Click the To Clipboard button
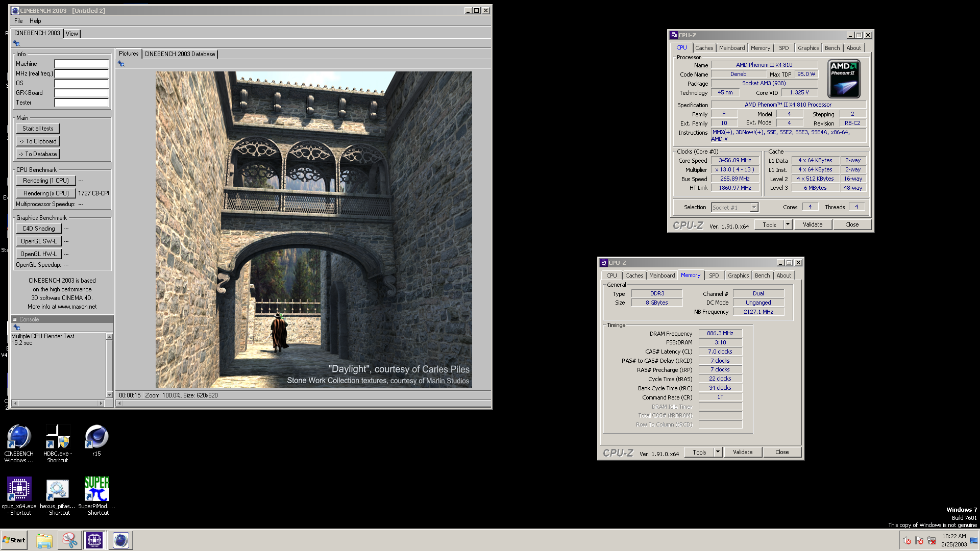The image size is (980, 551). pos(38,141)
